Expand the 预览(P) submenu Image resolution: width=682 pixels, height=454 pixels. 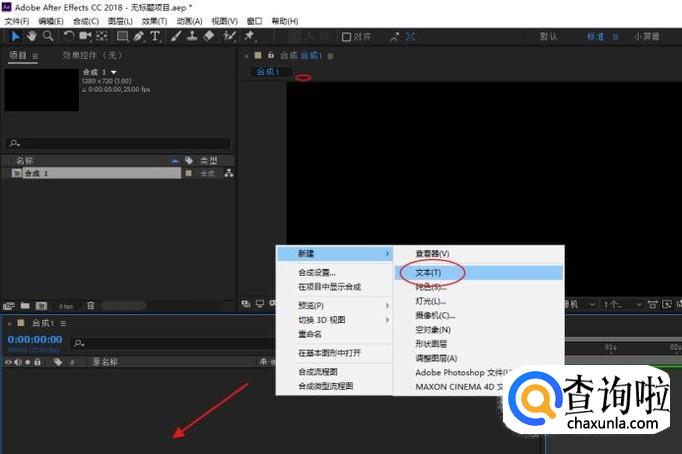click(333, 305)
